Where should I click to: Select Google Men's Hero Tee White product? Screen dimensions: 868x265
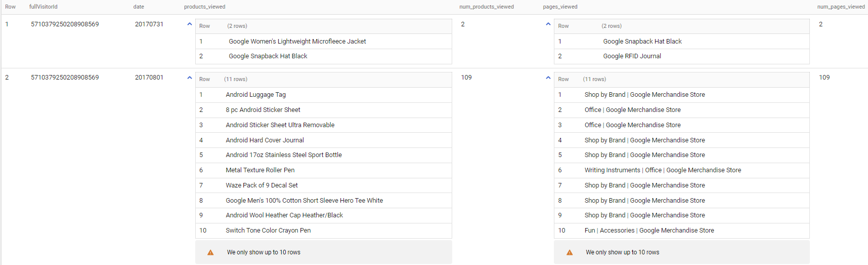click(x=305, y=201)
